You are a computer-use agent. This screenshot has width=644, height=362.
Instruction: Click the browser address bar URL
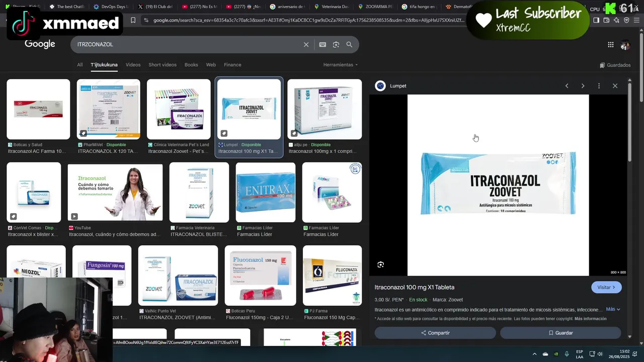coord(308,20)
